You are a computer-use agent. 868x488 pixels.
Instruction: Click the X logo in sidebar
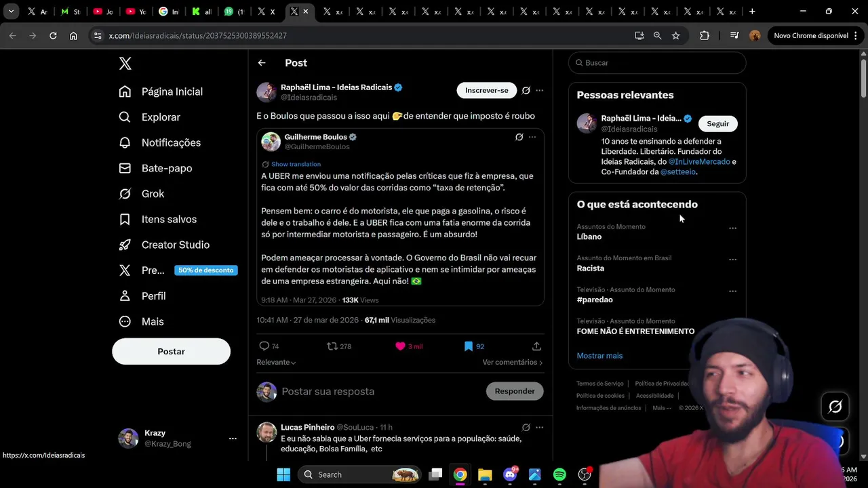click(125, 64)
